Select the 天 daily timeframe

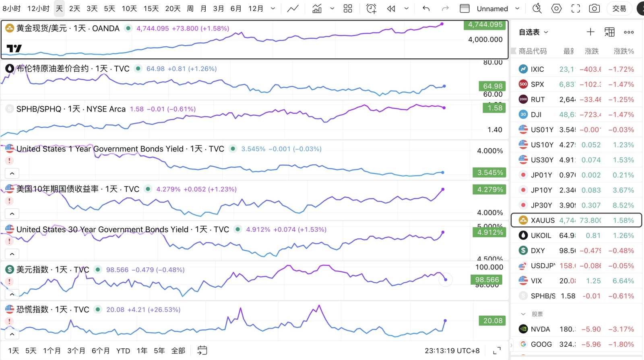(59, 8)
